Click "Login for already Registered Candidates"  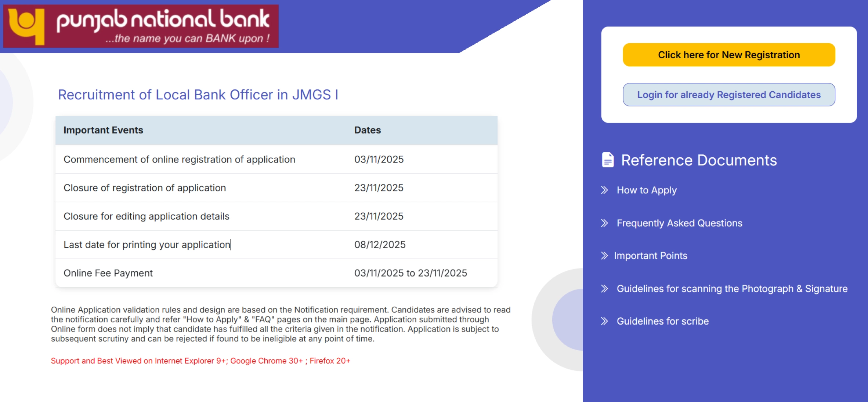728,95
